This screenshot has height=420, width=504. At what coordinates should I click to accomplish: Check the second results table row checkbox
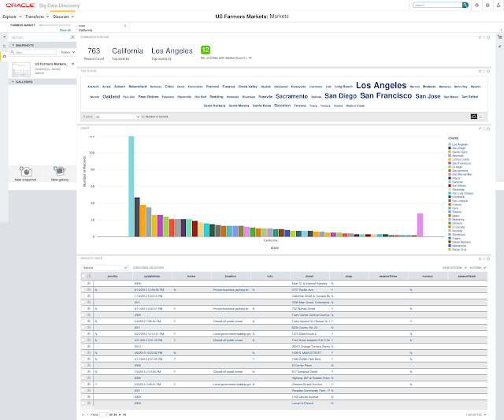pyautogui.click(x=83, y=290)
